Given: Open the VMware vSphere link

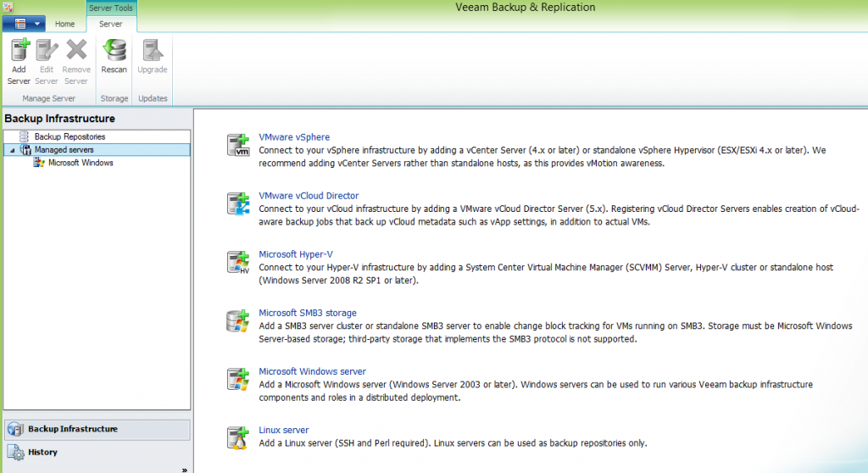Looking at the screenshot, I should [x=294, y=137].
